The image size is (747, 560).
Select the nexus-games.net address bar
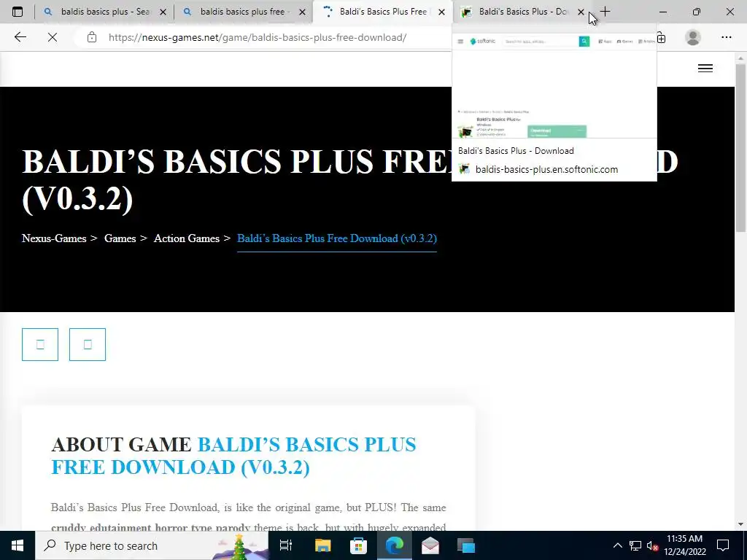click(x=258, y=37)
